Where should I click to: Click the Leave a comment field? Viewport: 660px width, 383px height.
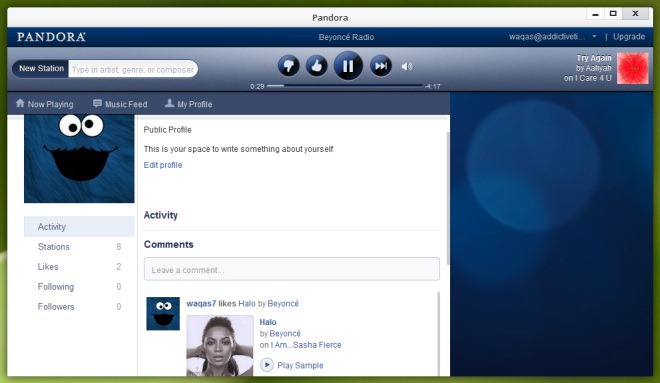click(292, 269)
